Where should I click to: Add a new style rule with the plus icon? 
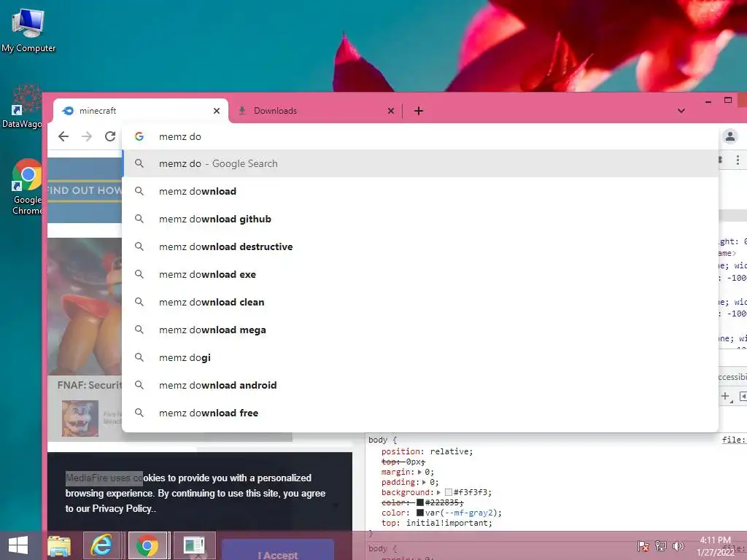click(x=726, y=396)
